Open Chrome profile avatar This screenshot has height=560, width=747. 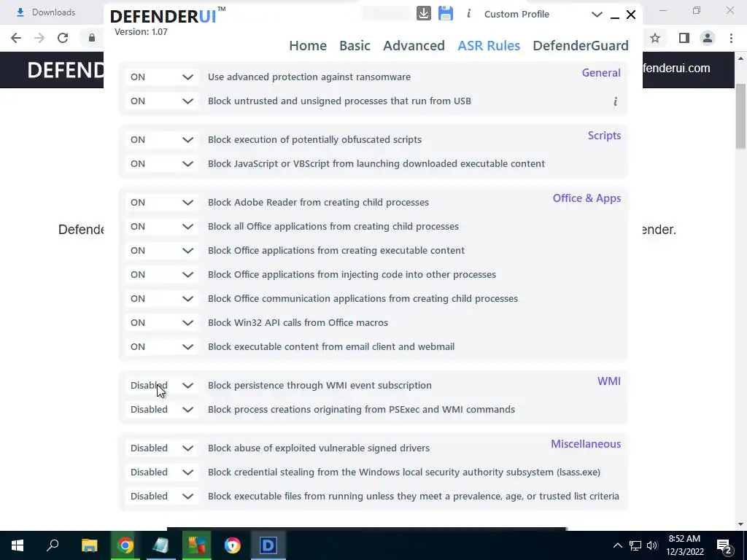708,38
